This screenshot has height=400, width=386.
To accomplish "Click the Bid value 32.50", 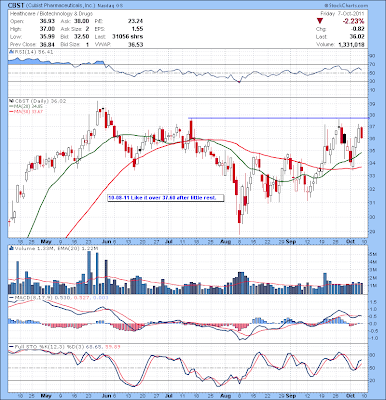I will (81, 36).
